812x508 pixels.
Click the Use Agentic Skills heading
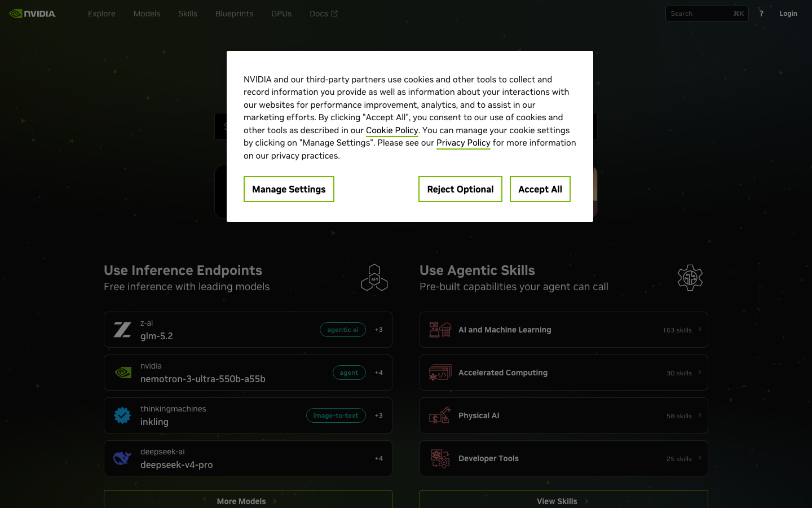coord(477,270)
